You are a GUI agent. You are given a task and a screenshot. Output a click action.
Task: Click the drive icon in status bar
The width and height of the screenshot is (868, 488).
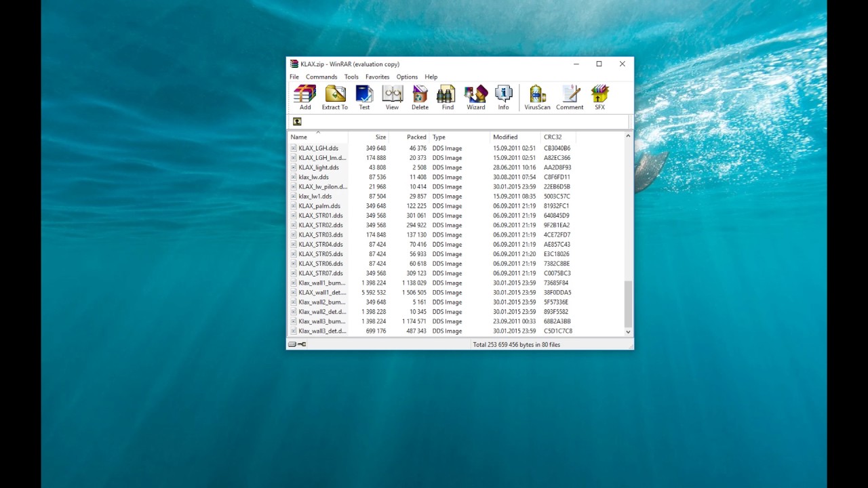[292, 344]
